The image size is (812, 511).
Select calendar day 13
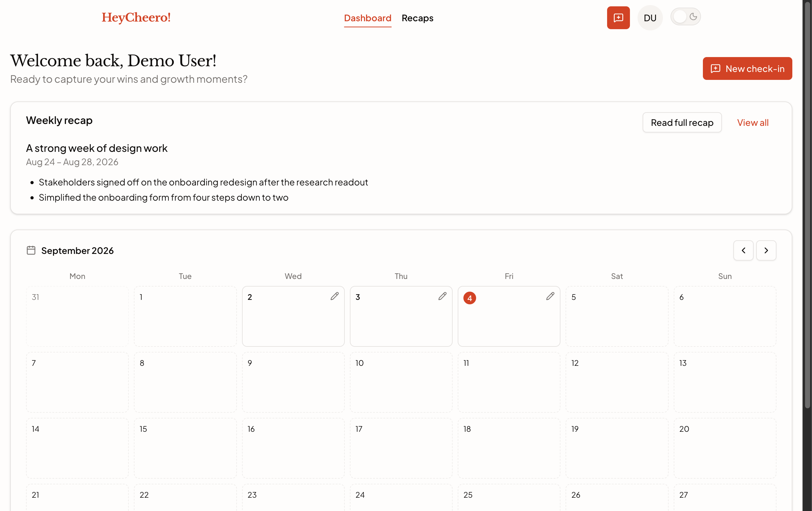click(x=725, y=382)
